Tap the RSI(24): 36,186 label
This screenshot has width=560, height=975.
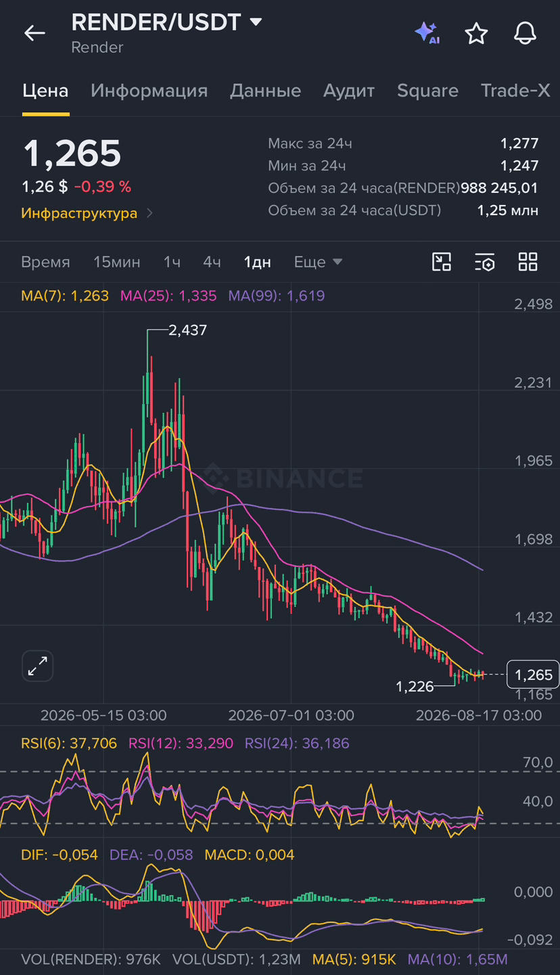297,744
